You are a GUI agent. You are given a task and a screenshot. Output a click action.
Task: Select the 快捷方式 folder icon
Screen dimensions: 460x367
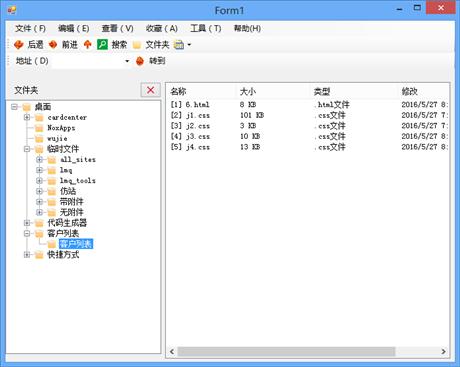pyautogui.click(x=39, y=255)
